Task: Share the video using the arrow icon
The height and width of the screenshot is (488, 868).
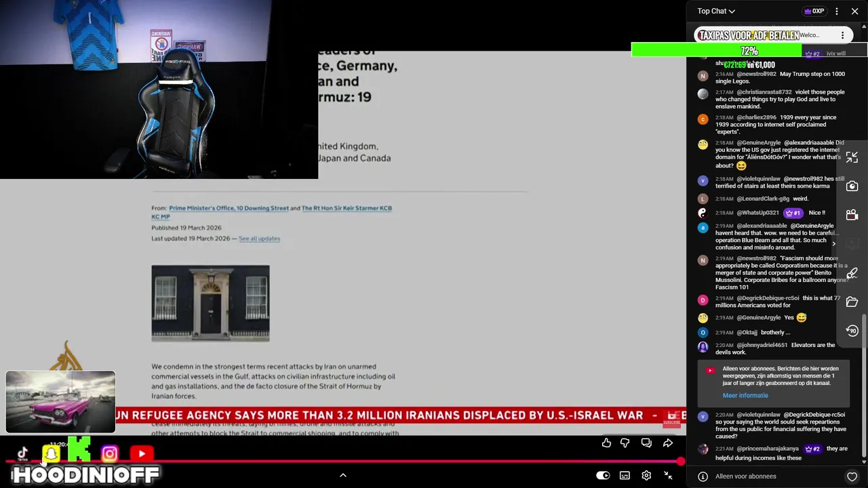Action: (x=668, y=443)
